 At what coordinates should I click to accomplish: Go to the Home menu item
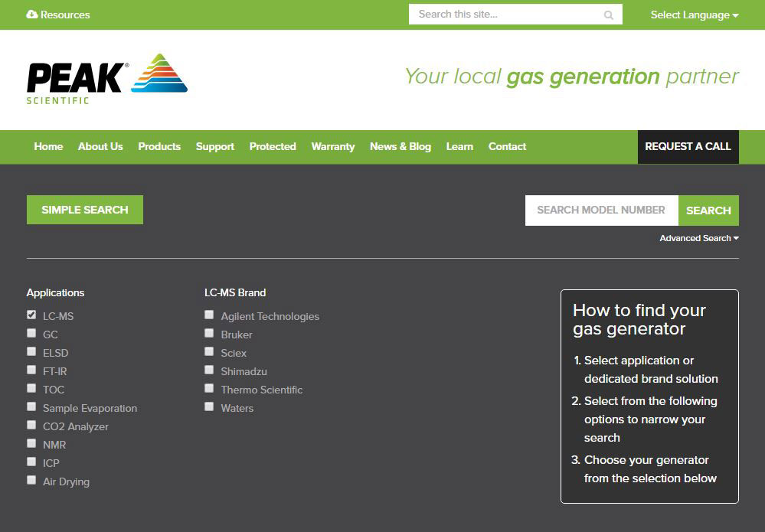tap(48, 146)
